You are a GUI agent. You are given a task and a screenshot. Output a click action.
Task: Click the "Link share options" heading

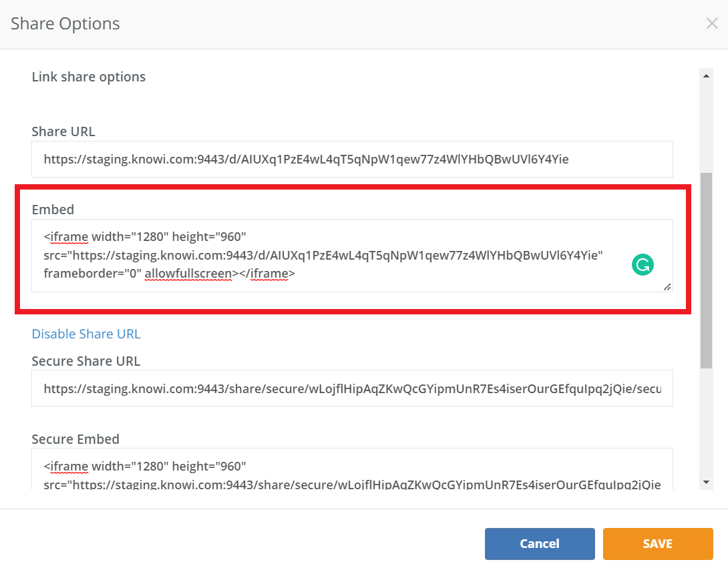click(89, 77)
